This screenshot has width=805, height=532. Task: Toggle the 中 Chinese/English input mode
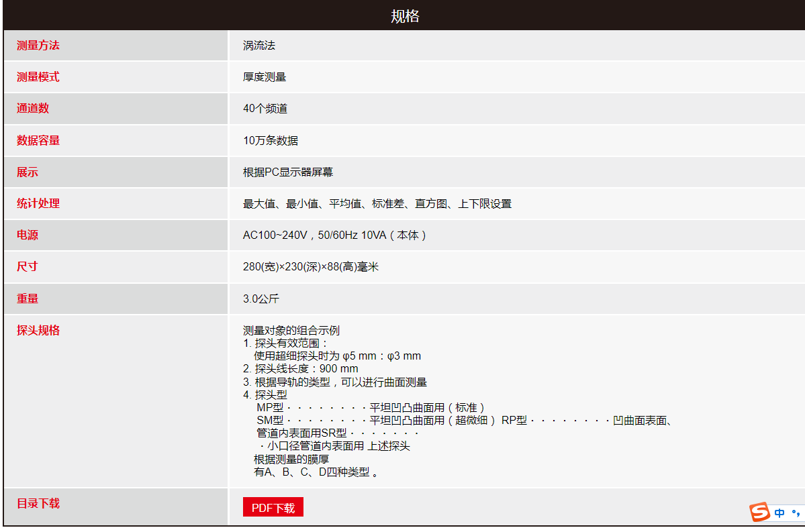coord(779,513)
